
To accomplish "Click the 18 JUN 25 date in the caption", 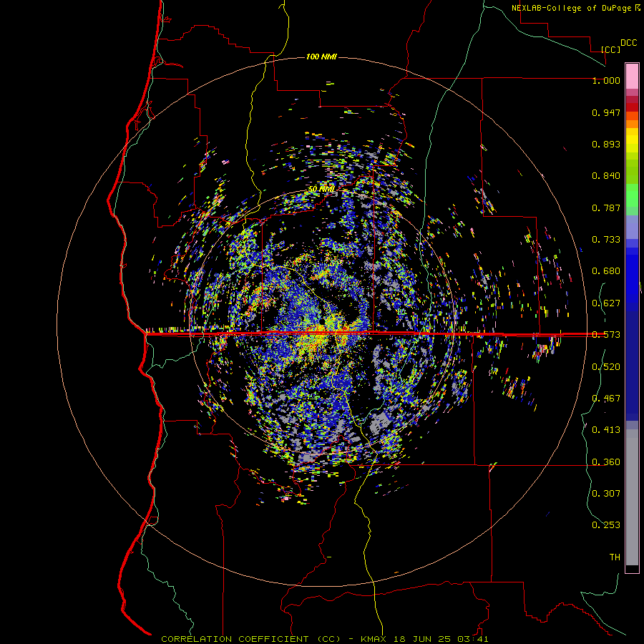I will coord(422,639).
